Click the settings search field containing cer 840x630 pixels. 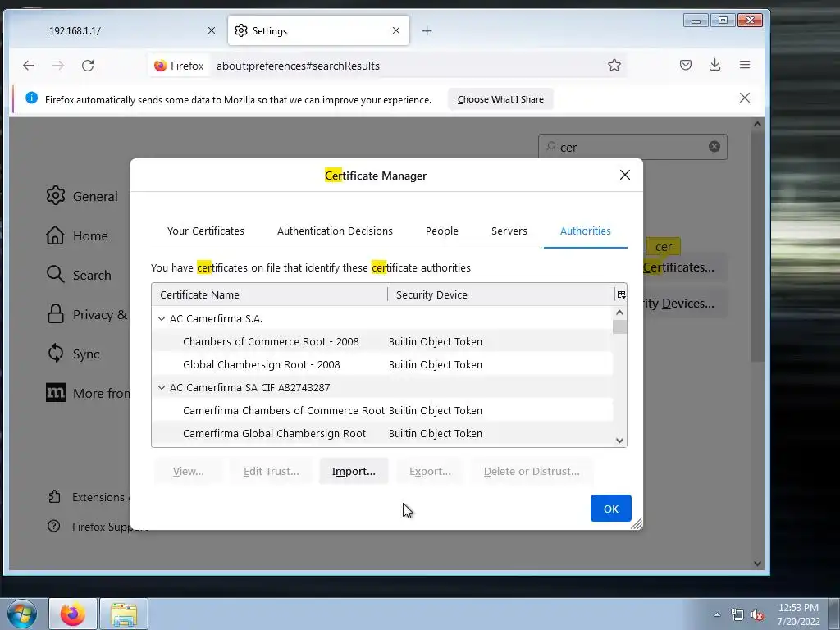[632, 147]
